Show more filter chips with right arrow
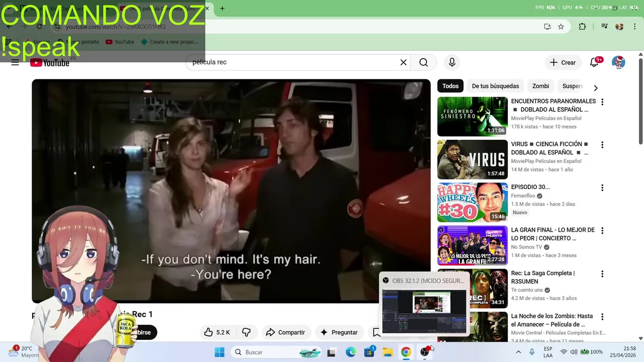 coord(596,87)
